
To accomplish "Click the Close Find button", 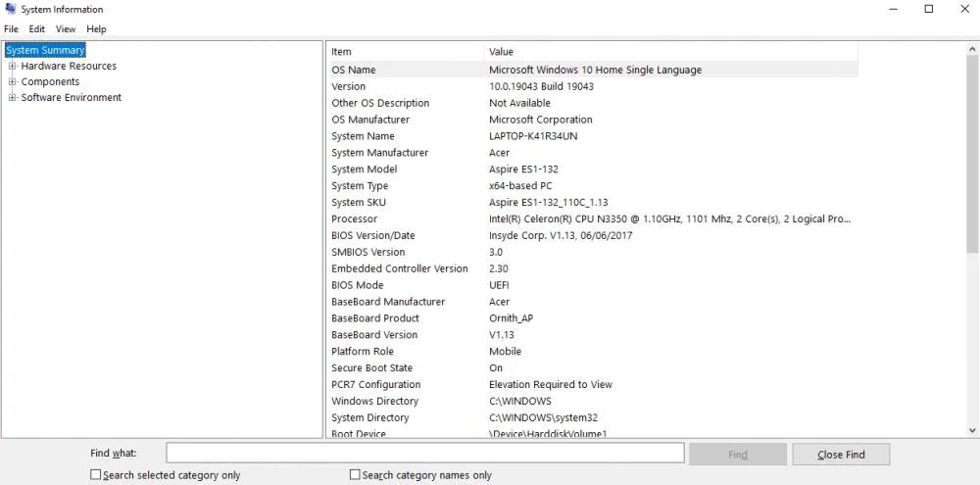I will (841, 454).
